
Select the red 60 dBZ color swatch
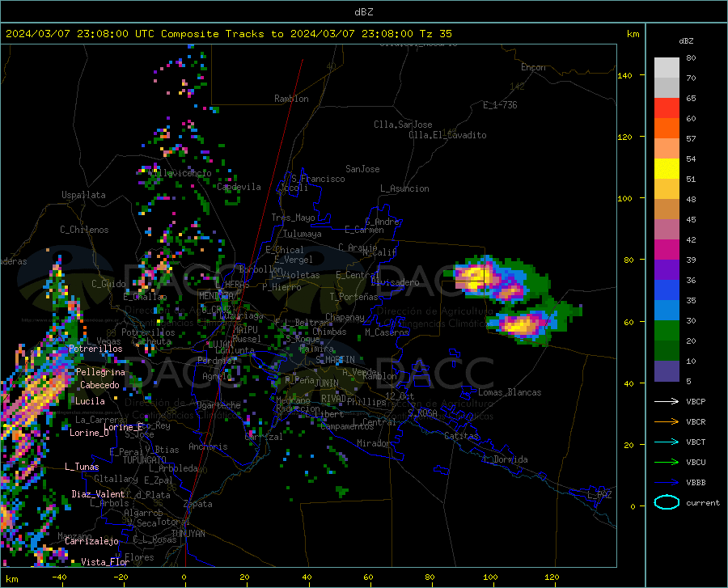coord(667,108)
